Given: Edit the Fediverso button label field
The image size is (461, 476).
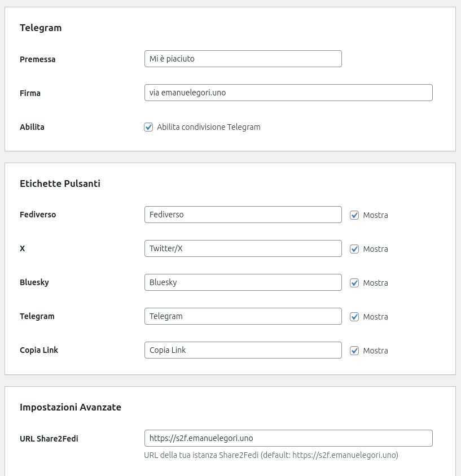Looking at the screenshot, I should [x=243, y=215].
